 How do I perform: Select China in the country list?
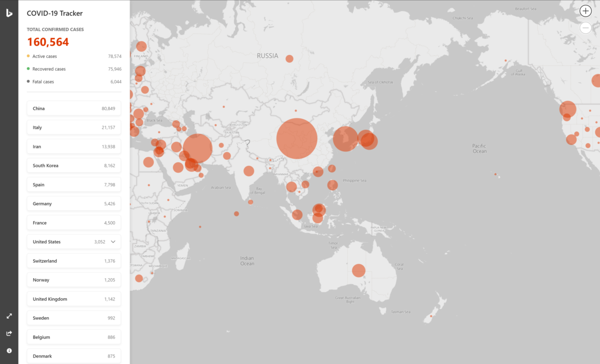(74, 108)
